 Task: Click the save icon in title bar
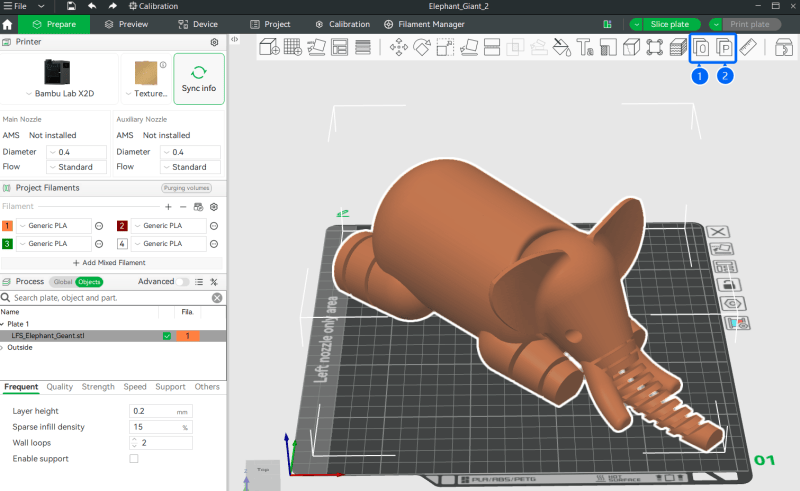(x=71, y=6)
